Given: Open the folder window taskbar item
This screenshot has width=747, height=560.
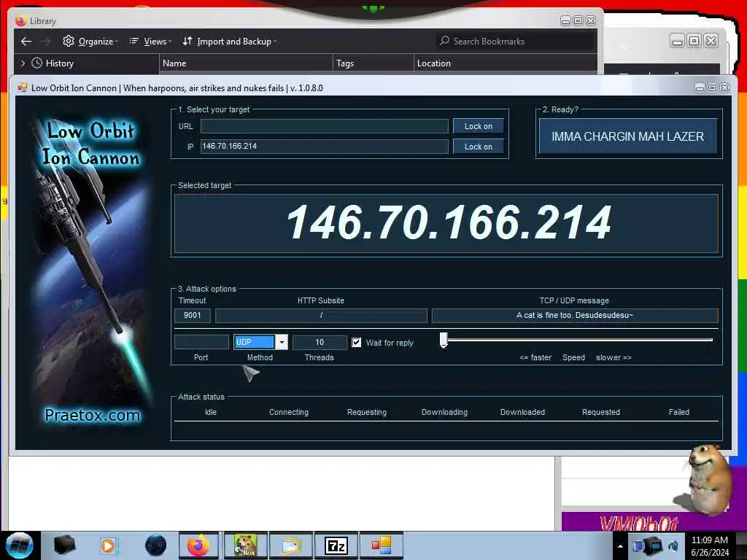Looking at the screenshot, I should (291, 545).
